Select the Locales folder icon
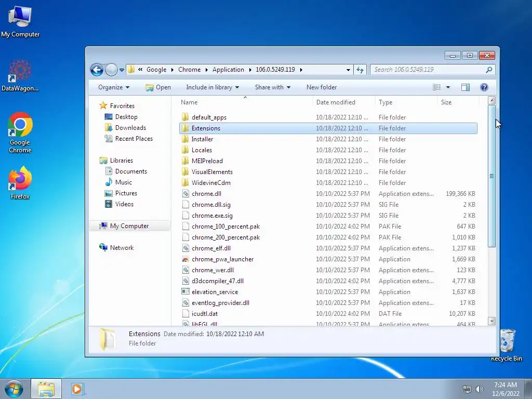532x399 pixels. (185, 150)
